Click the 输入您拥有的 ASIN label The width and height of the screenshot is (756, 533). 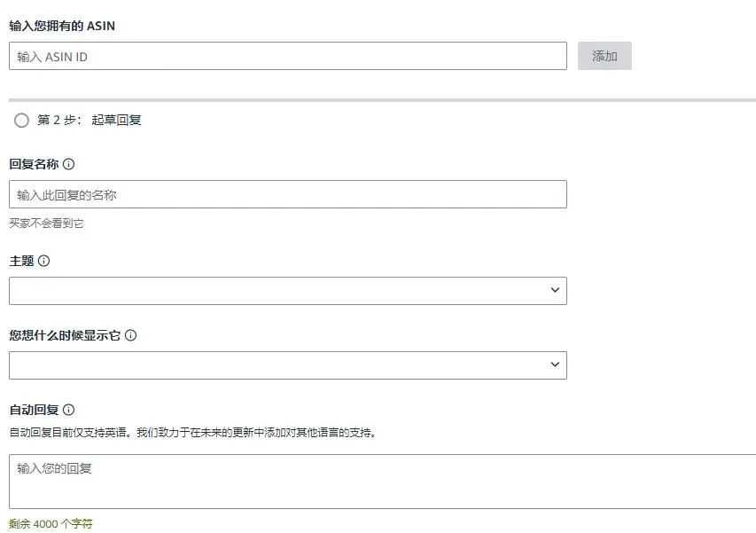pyautogui.click(x=62, y=26)
